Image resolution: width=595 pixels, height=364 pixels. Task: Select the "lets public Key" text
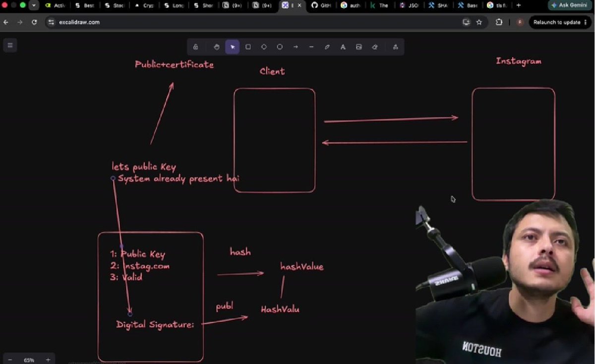[x=144, y=167]
